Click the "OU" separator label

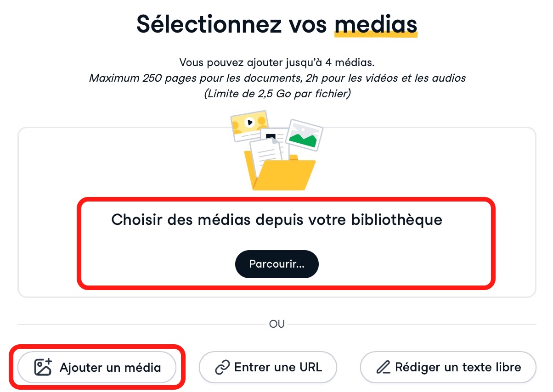tap(276, 324)
